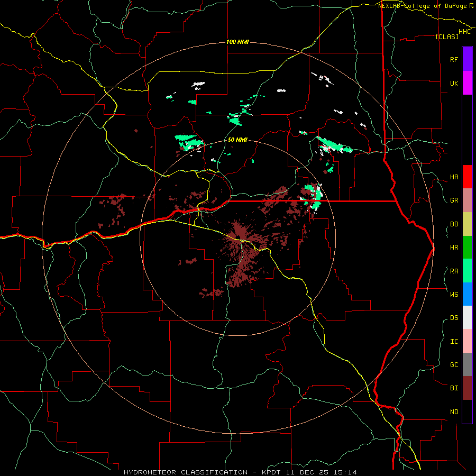
Task: Select the WS blue legend swatch
Action: [x=467, y=294]
